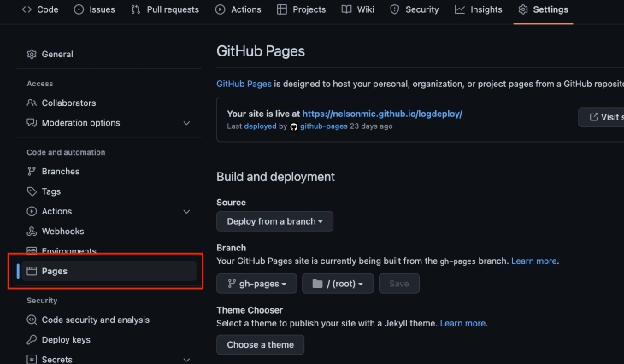
Task: Click Learn more in Theme Chooser
Action: coord(462,323)
